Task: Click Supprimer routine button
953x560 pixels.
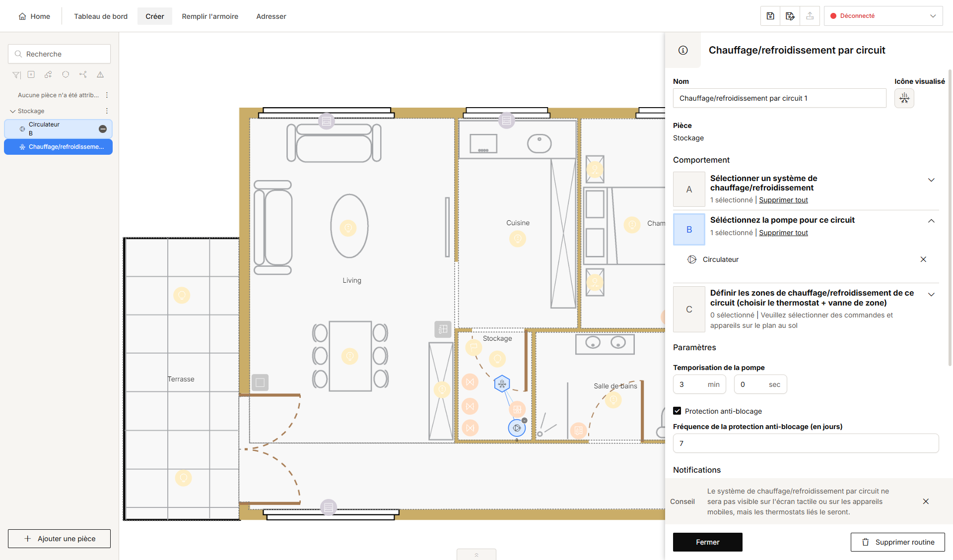Action: pyautogui.click(x=898, y=542)
